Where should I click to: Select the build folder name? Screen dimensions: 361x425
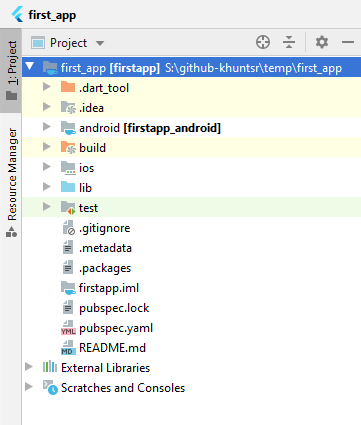pyautogui.click(x=92, y=148)
